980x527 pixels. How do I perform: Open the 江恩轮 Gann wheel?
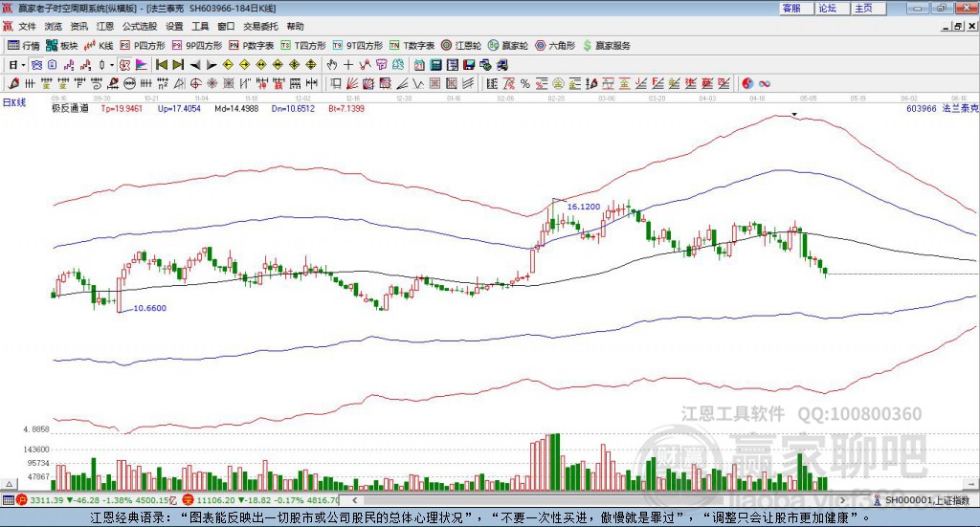461,46
